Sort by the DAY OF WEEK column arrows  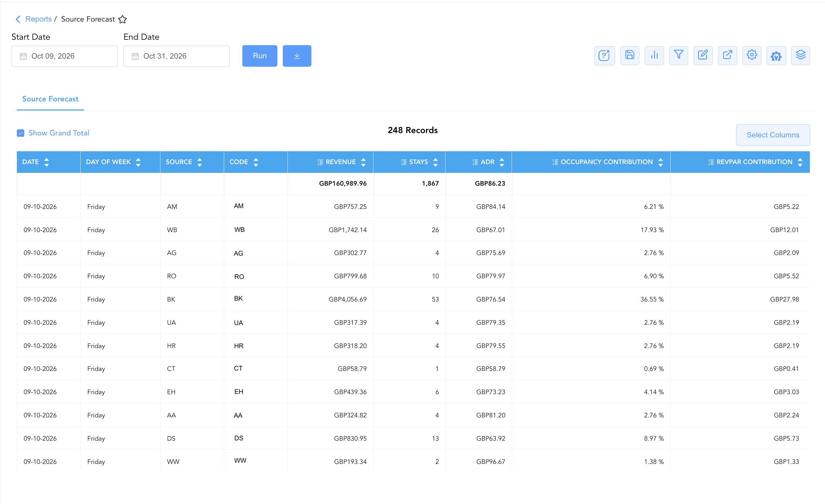coord(138,162)
